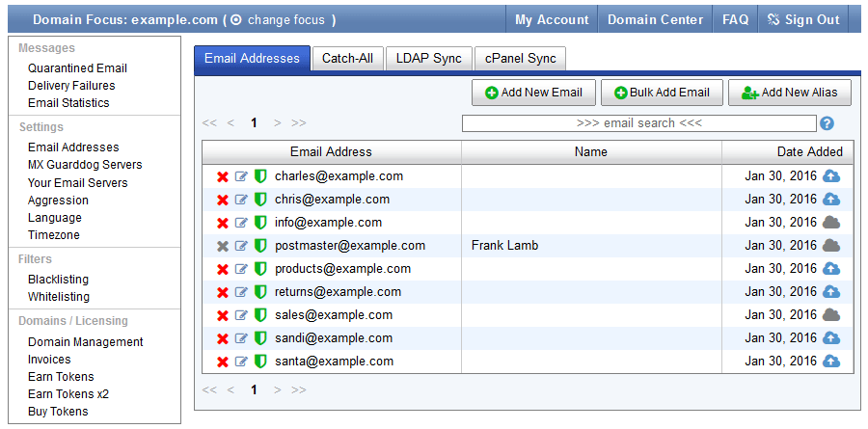
Task: Click the grey cloud icon for postmaster@example.com
Action: (830, 246)
